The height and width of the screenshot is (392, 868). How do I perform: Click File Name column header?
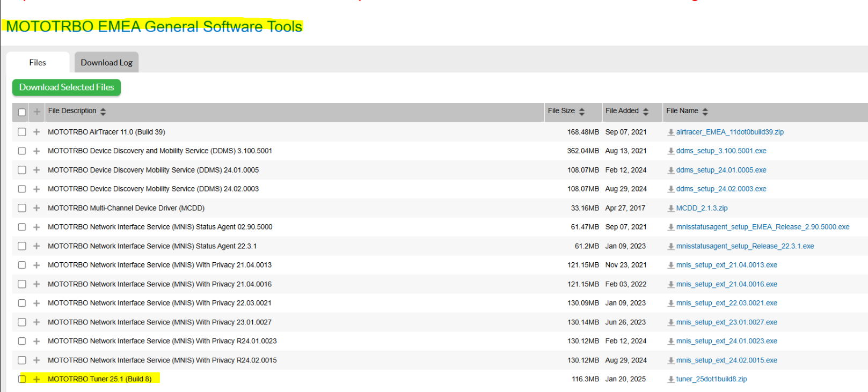click(x=682, y=111)
